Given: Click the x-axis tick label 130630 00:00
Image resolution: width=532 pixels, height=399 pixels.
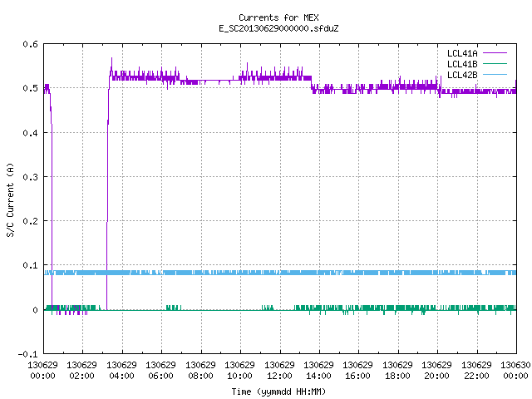Looking at the screenshot, I should point(515,370).
